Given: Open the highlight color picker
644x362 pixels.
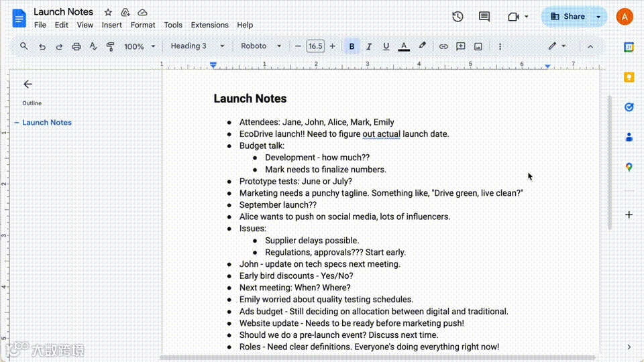Looking at the screenshot, I should pos(422,46).
